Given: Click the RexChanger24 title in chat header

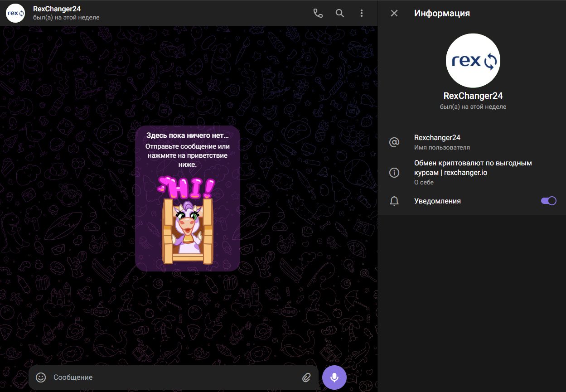Looking at the screenshot, I should pos(57,9).
